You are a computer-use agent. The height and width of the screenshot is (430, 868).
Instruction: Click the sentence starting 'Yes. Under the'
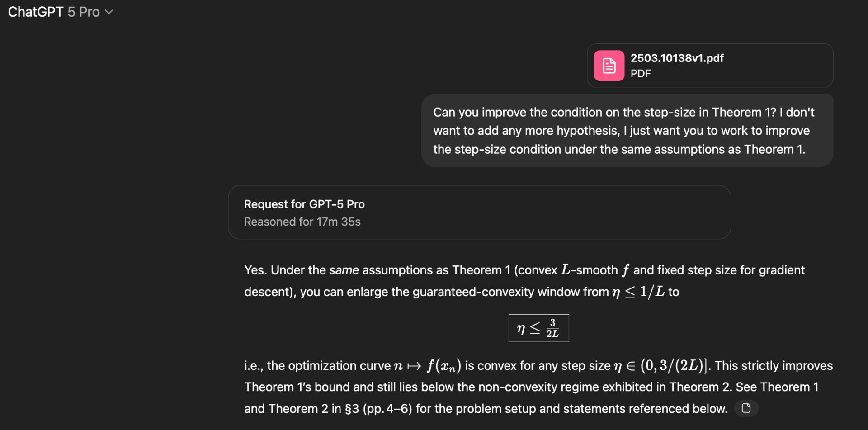(x=524, y=281)
